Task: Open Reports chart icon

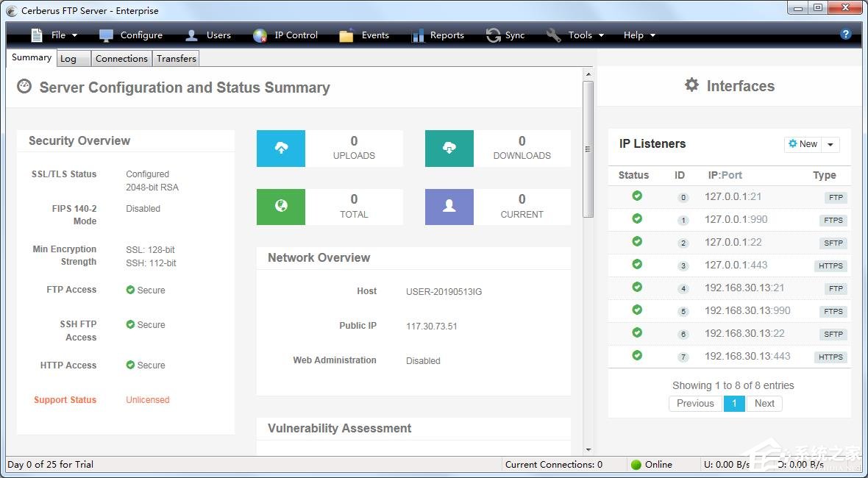Action: [418, 35]
